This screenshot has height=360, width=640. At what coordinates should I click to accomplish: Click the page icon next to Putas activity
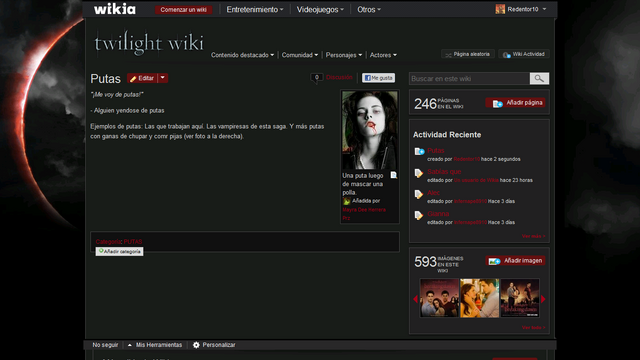419,152
